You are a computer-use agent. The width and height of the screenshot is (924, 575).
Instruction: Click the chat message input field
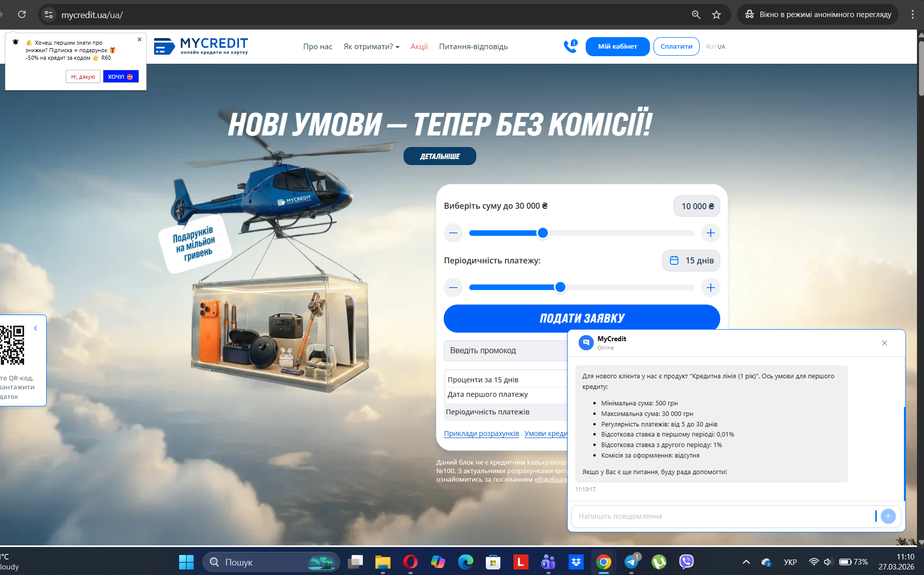(x=723, y=516)
